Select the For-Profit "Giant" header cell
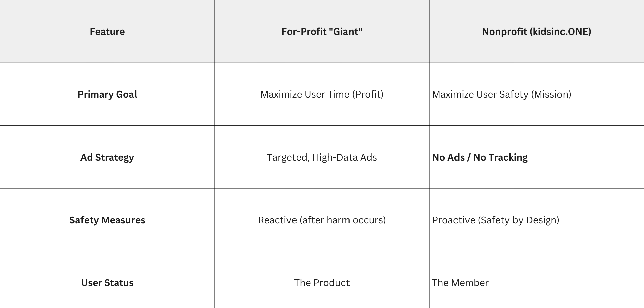 coord(322,32)
